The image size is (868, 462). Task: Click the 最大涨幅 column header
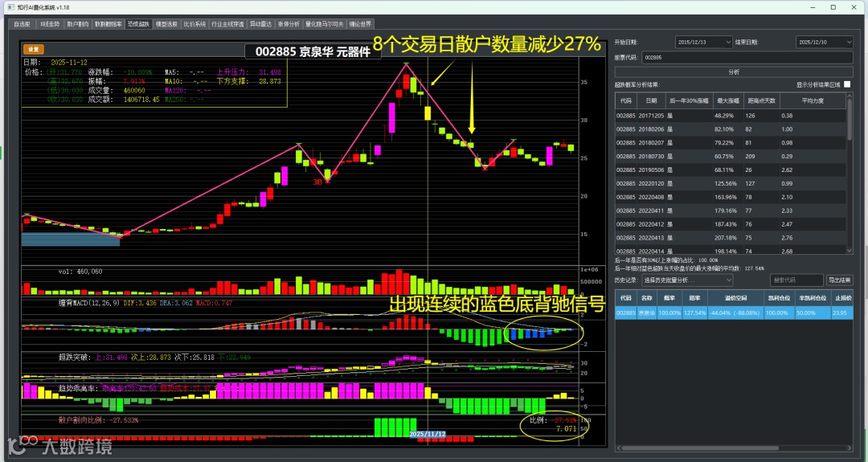coord(728,100)
